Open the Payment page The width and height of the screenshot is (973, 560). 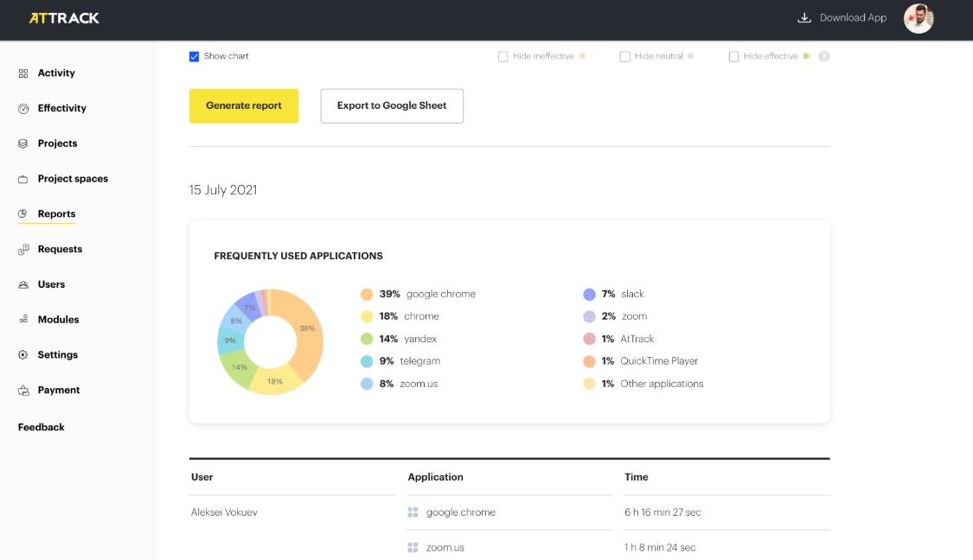tap(58, 390)
